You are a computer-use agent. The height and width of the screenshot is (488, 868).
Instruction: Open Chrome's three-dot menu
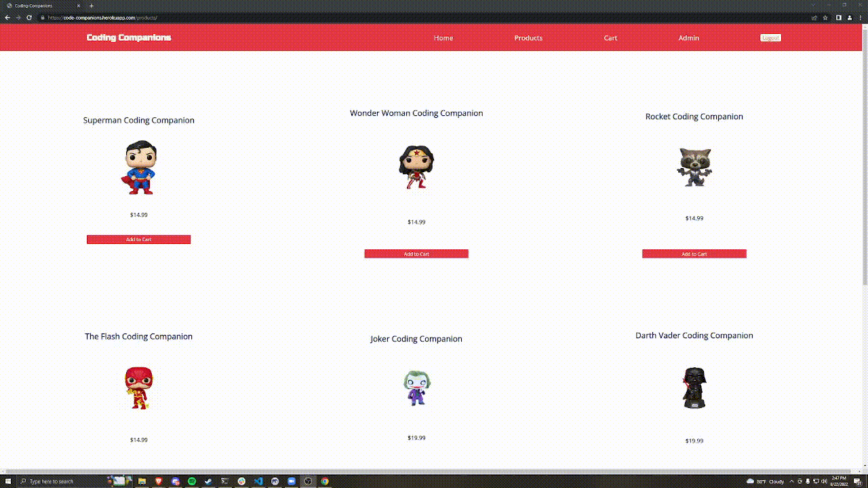click(x=861, y=18)
